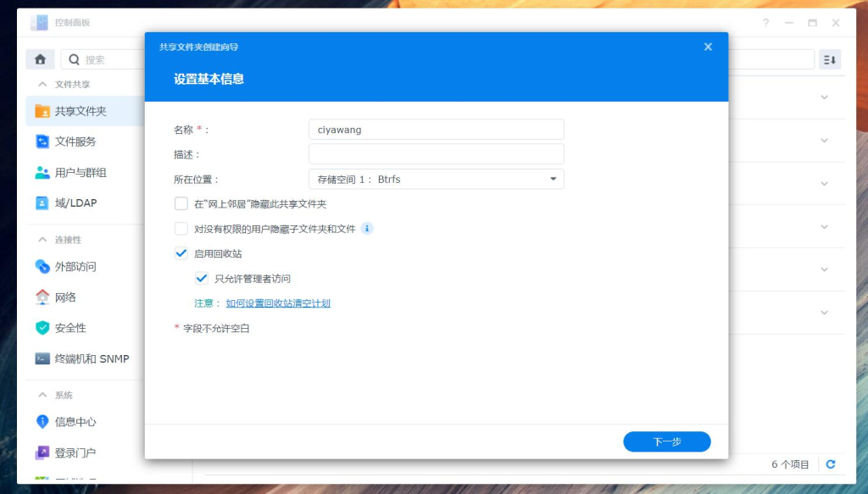
Task: Click the home icon above the sidebar
Action: point(40,58)
